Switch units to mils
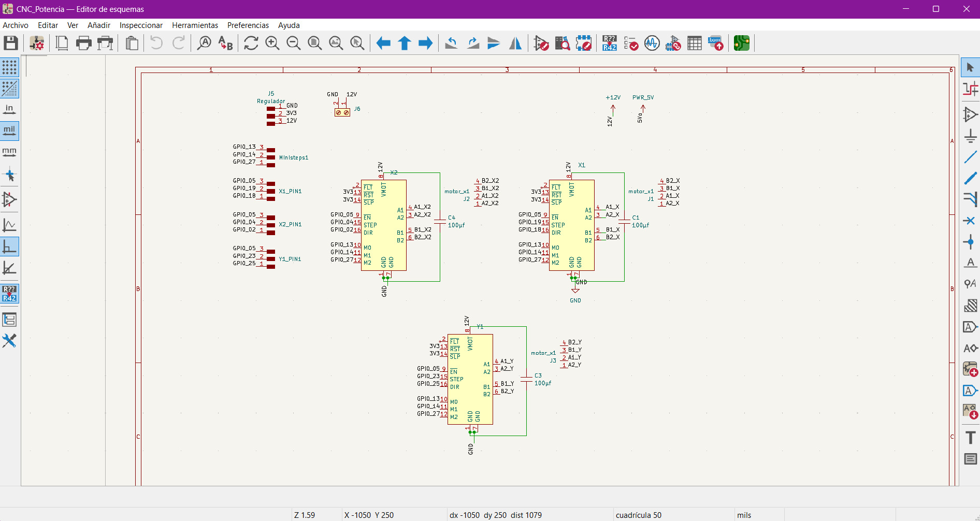Screen dimensions: 980x521 click(x=10, y=131)
